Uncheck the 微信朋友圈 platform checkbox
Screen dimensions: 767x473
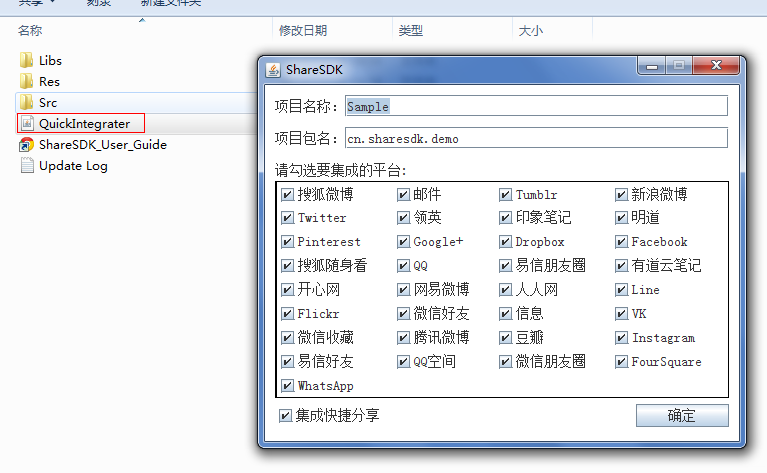[505, 361]
